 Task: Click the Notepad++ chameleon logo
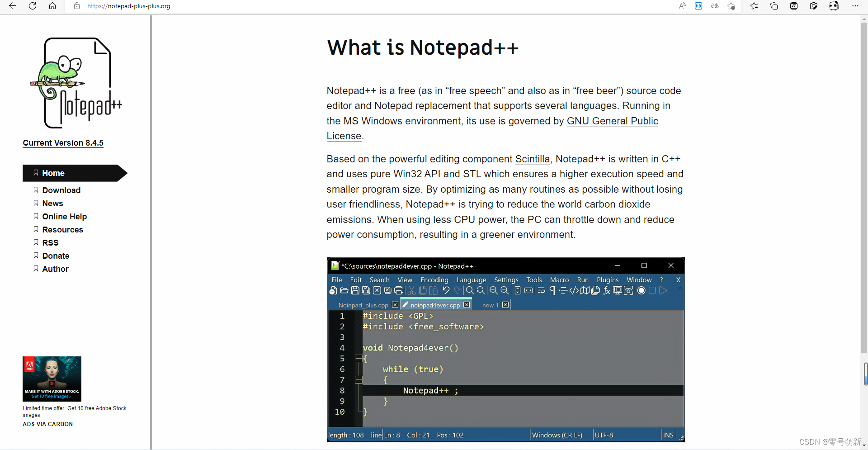(x=76, y=83)
